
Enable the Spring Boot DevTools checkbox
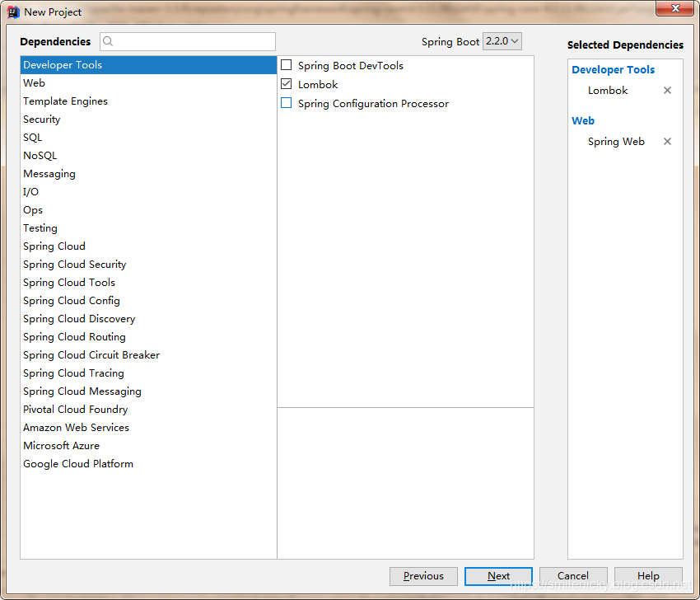pyautogui.click(x=286, y=65)
